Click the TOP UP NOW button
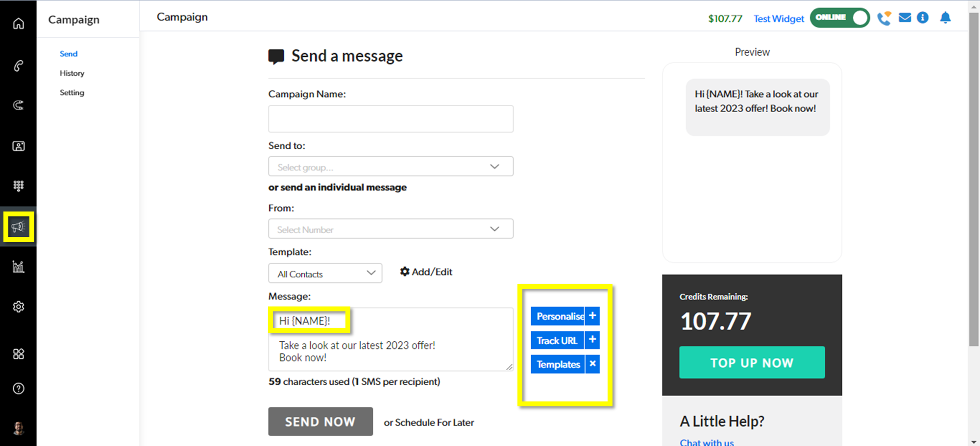980x446 pixels. (x=752, y=362)
